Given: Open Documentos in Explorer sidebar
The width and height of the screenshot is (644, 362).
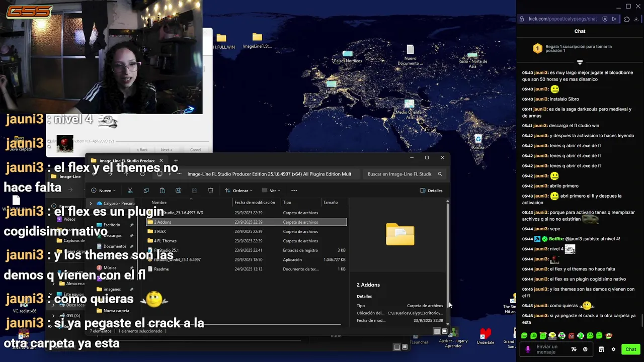Looking at the screenshot, I should pos(114,246).
